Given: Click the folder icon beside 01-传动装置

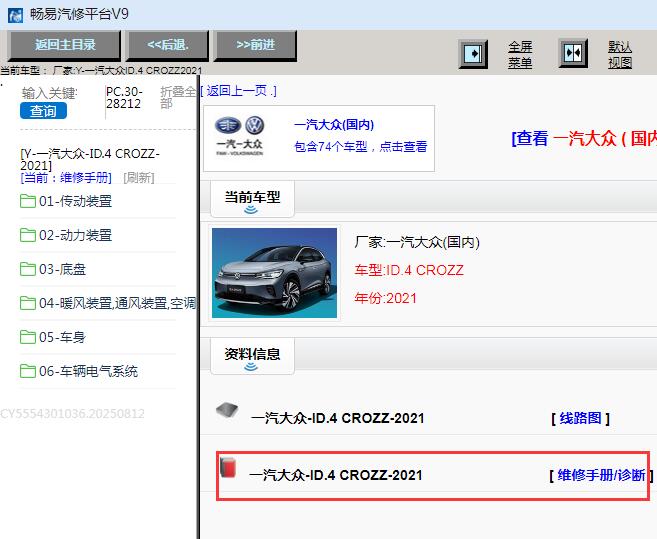Looking at the screenshot, I should 28,201.
